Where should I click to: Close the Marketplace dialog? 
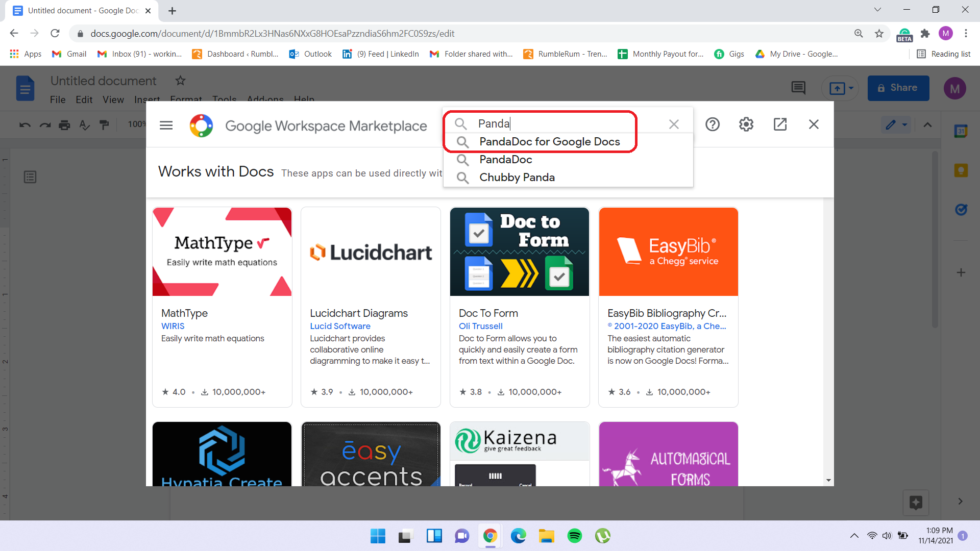tap(814, 124)
